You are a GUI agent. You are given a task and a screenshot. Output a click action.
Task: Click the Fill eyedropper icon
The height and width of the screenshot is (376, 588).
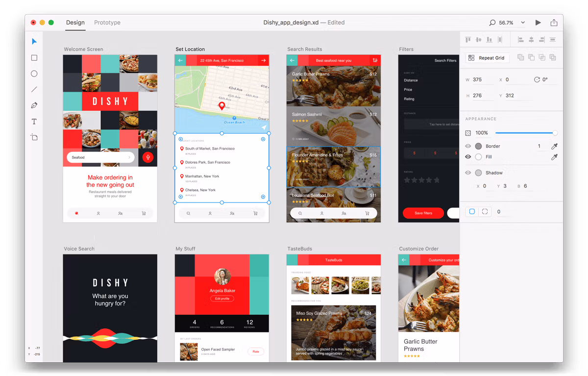point(554,157)
